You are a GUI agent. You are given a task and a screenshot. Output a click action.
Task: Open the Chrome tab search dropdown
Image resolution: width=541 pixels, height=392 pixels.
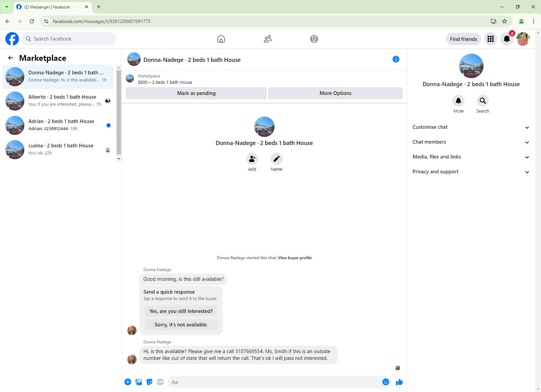coord(7,7)
